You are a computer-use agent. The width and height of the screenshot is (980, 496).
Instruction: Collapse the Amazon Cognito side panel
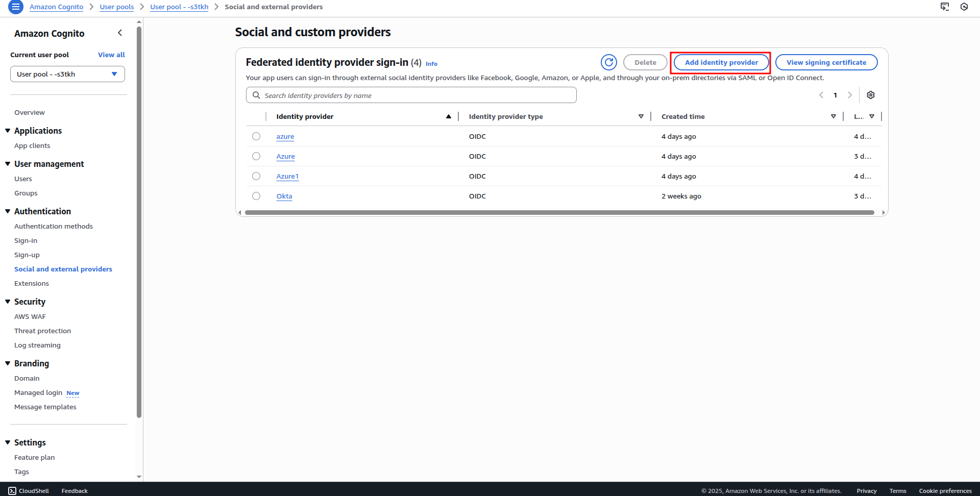(x=120, y=33)
